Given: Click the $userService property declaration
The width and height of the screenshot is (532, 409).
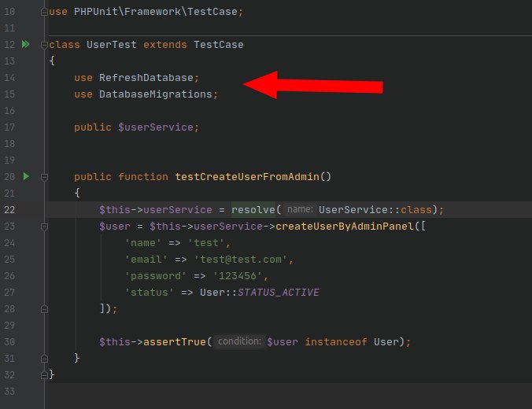Looking at the screenshot, I should coord(155,127).
